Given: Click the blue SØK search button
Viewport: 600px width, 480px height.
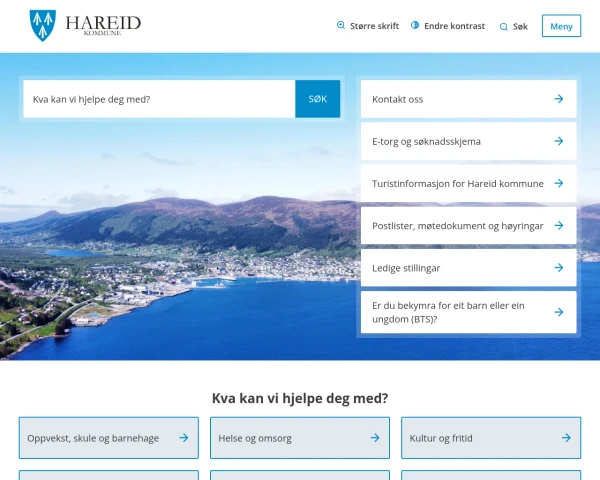Looking at the screenshot, I should [318, 99].
